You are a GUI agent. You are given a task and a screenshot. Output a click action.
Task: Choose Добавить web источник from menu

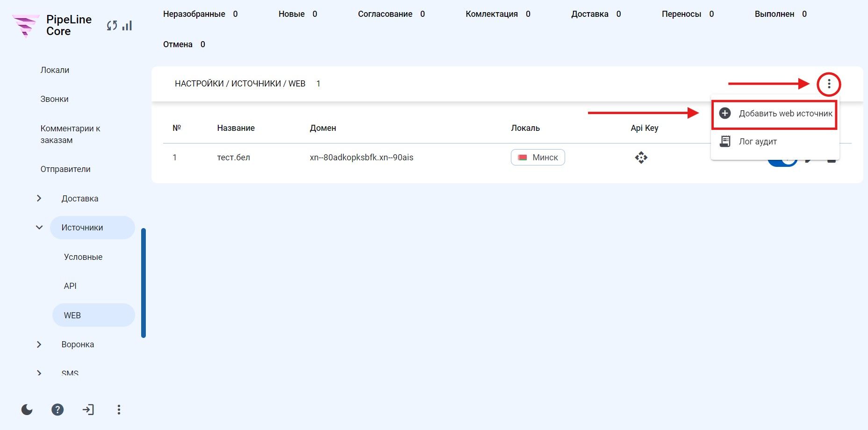coord(775,114)
